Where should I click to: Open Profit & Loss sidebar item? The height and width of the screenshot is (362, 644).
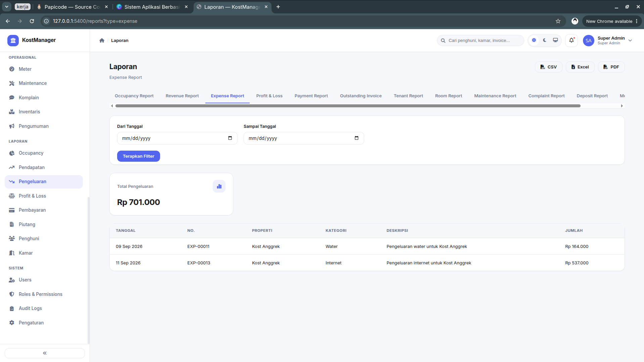(44, 196)
